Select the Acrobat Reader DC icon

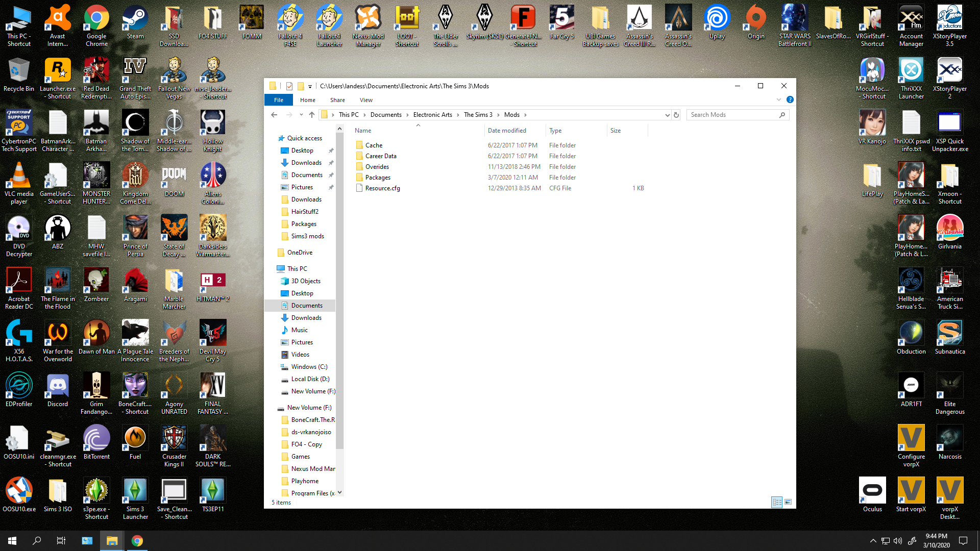[19, 289]
